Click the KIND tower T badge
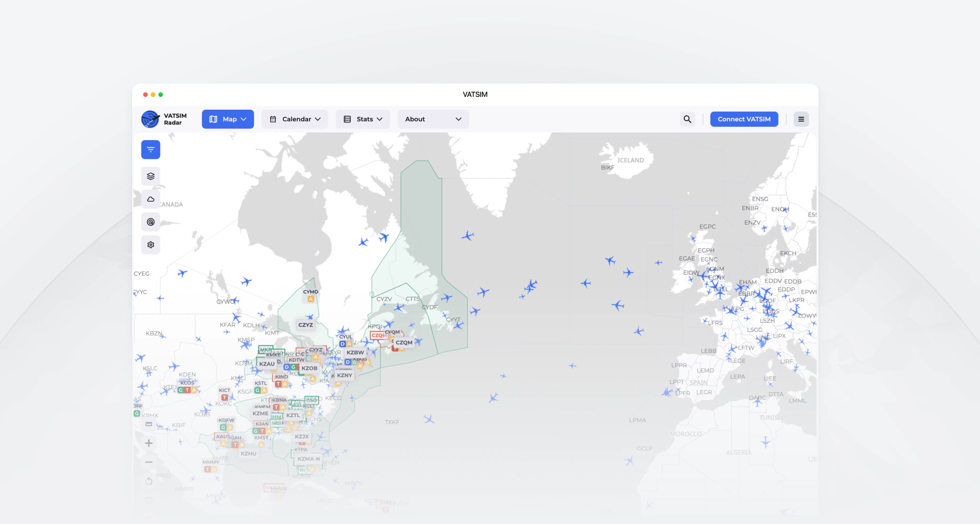Image resolution: width=980 pixels, height=524 pixels. [278, 384]
